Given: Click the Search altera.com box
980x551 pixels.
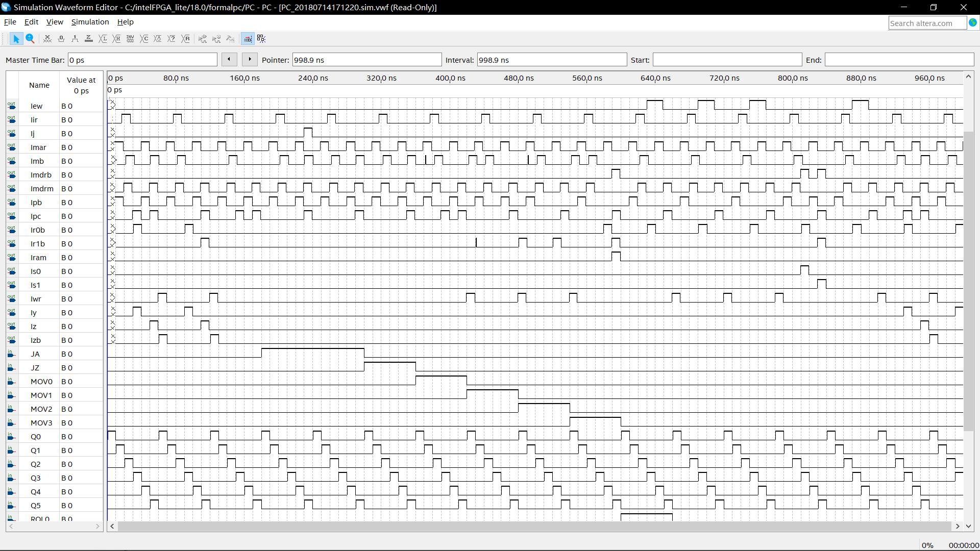Looking at the screenshot, I should tap(927, 23).
